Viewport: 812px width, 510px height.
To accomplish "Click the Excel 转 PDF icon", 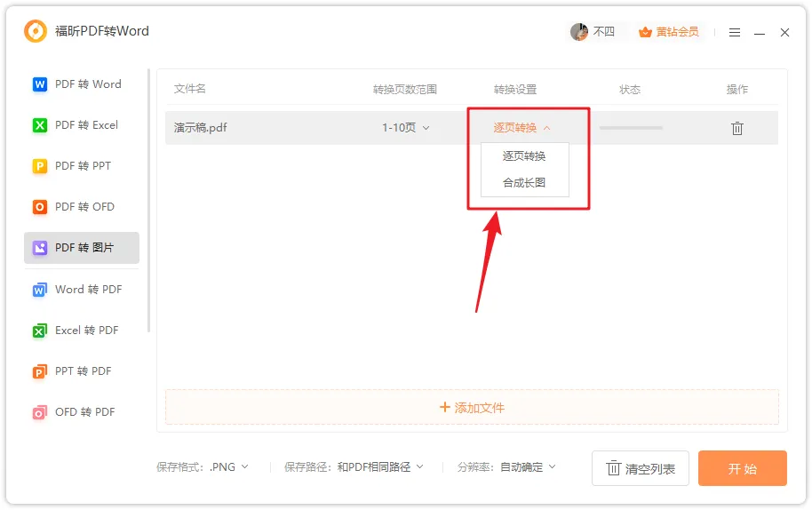I will pos(40,331).
